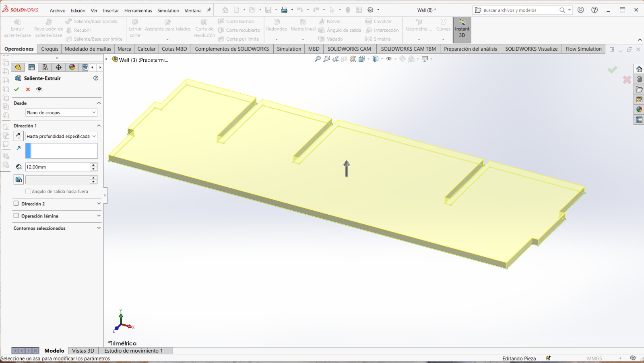Open the search options dropdown arrow
Image resolution: width=644 pixels, height=363 pixels.
tap(570, 10)
